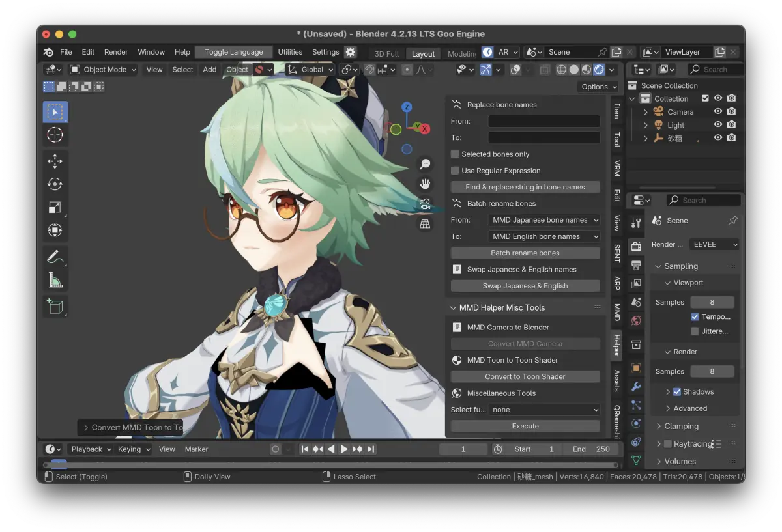
Task: Select the Annotate pencil tool
Action: 55,257
